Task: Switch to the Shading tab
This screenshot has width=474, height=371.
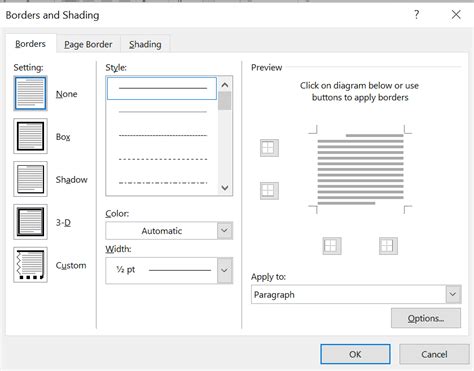Action: [145, 44]
